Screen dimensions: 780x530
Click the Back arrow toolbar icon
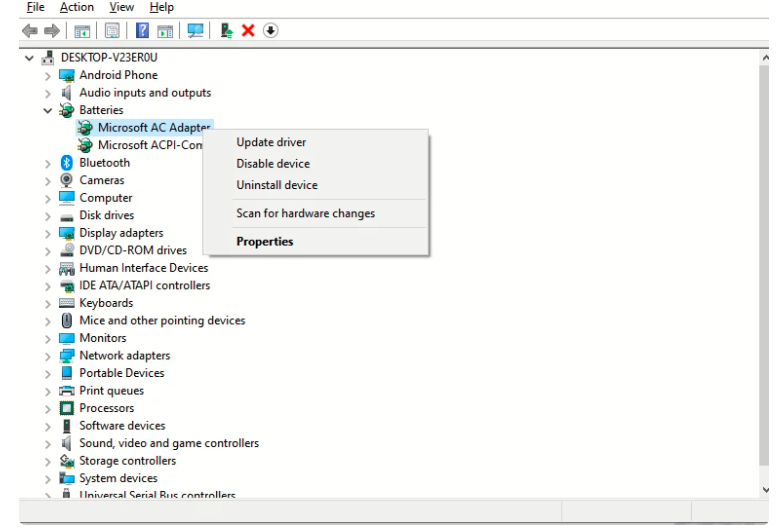(x=28, y=31)
